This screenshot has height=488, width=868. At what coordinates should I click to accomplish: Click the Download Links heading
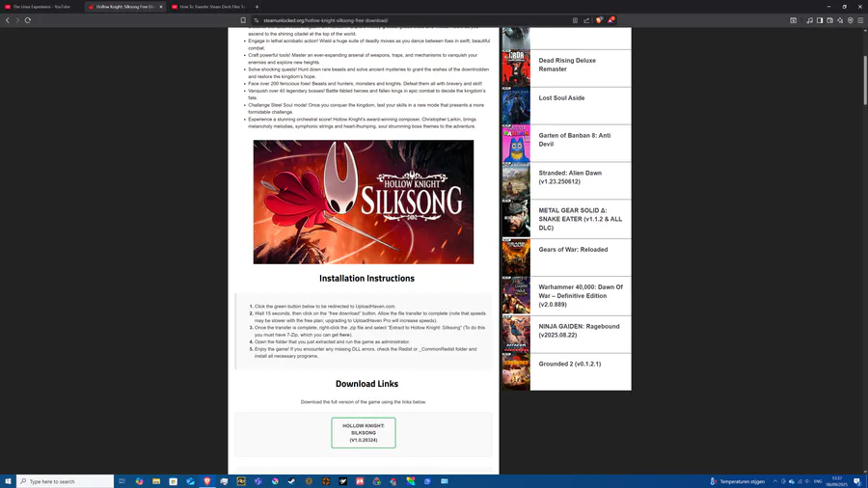(366, 384)
